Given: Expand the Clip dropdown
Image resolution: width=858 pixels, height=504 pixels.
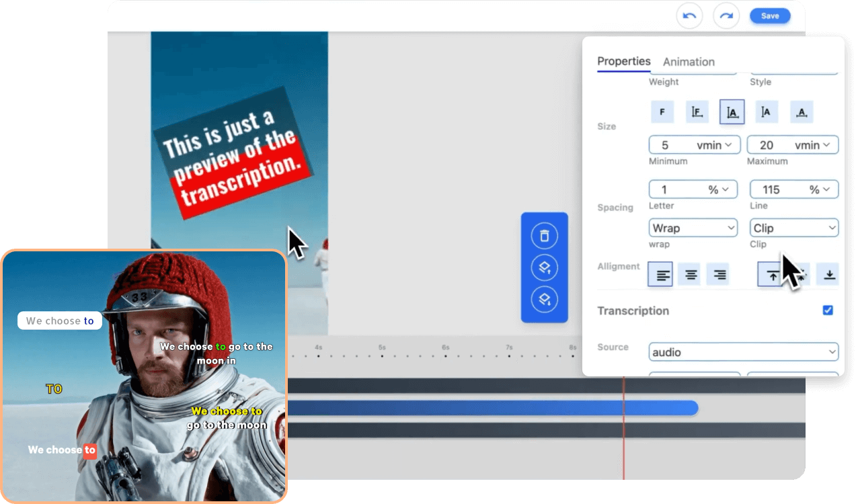Looking at the screenshot, I should pyautogui.click(x=794, y=228).
